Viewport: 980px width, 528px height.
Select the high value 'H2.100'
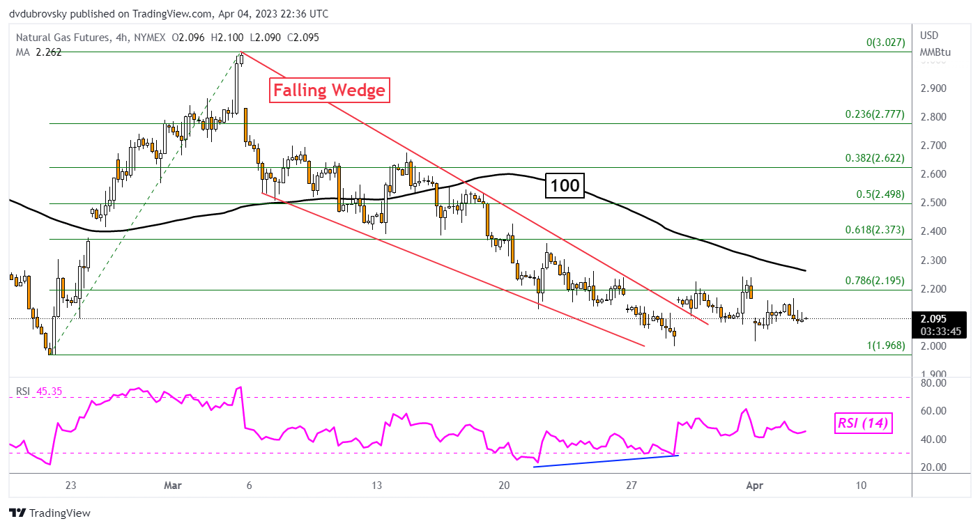pyautogui.click(x=227, y=38)
